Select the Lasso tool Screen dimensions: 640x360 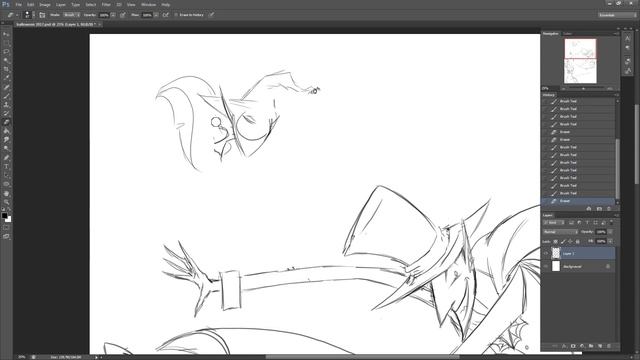[6, 52]
